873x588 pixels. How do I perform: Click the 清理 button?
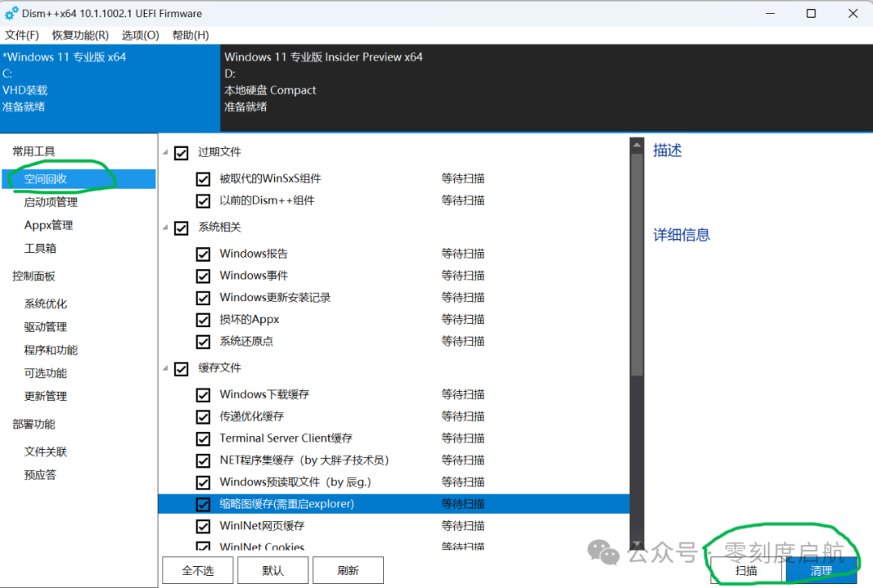coord(821,570)
